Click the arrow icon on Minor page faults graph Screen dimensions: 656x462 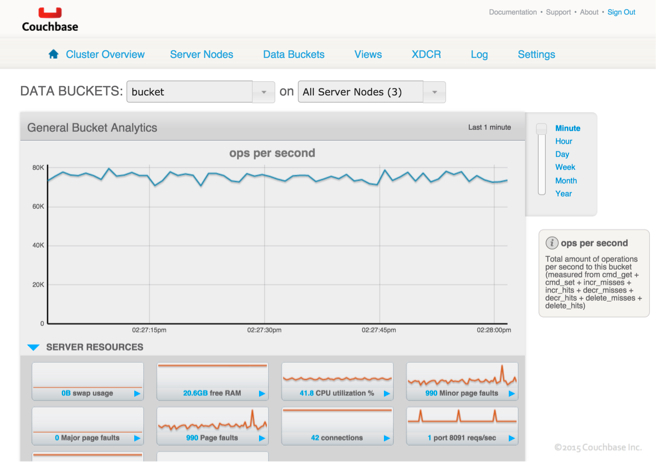(x=512, y=394)
